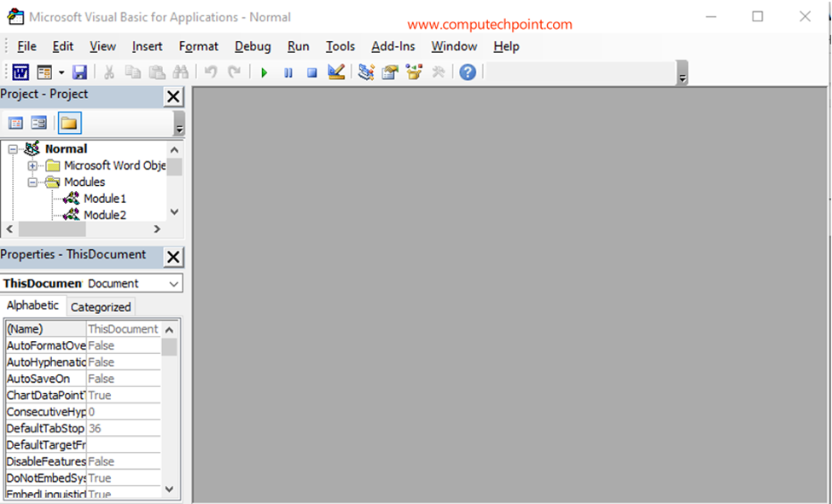832x504 pixels.
Task: Open the Tools menu
Action: [x=340, y=47]
